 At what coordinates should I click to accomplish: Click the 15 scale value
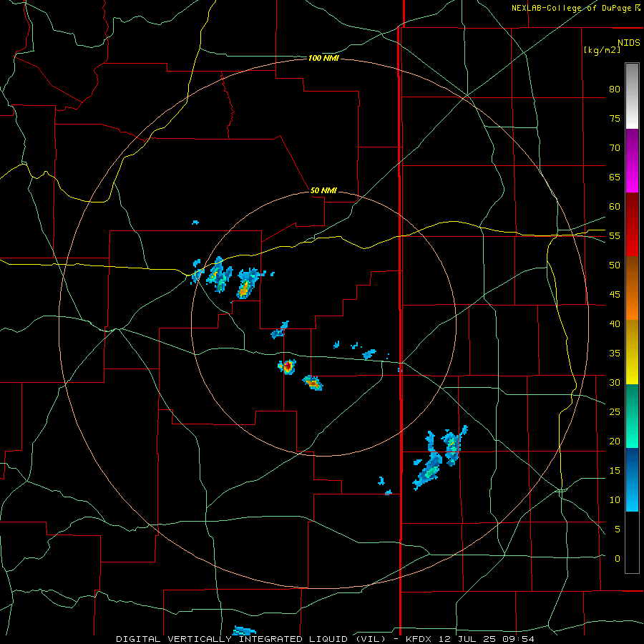pyautogui.click(x=615, y=471)
